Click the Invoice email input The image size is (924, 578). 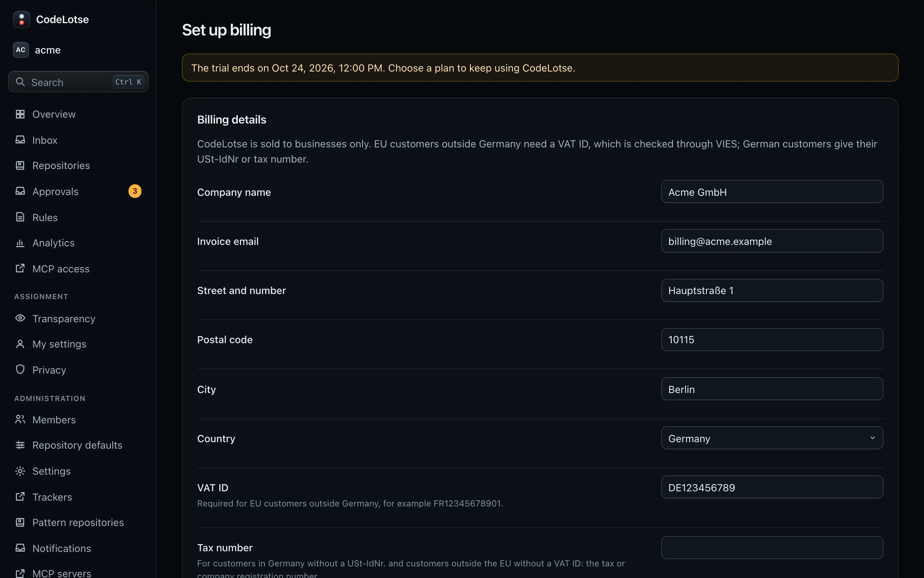(x=772, y=241)
